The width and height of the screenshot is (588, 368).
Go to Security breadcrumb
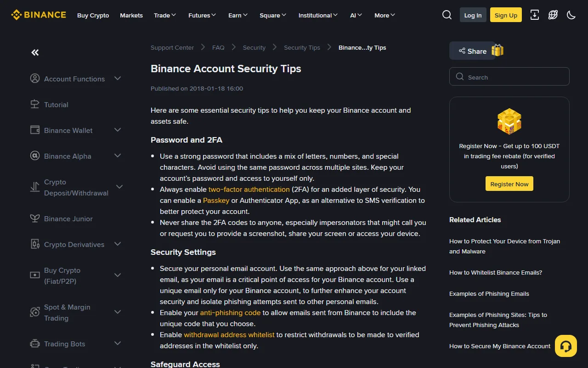[254, 47]
